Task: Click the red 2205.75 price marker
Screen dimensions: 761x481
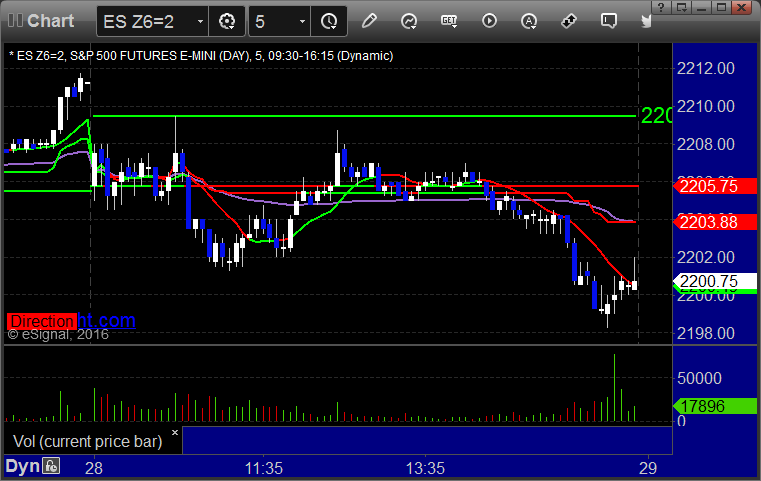Action: (715, 186)
